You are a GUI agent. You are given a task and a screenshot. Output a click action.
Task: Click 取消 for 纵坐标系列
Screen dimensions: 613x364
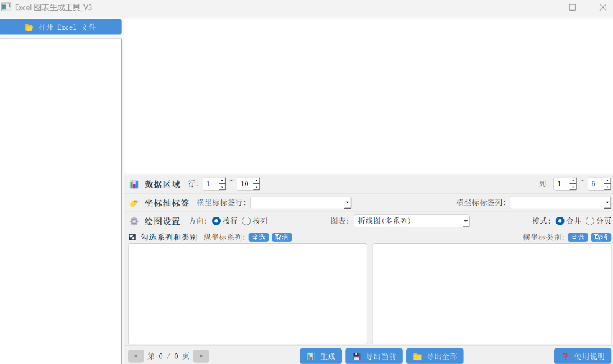point(282,237)
